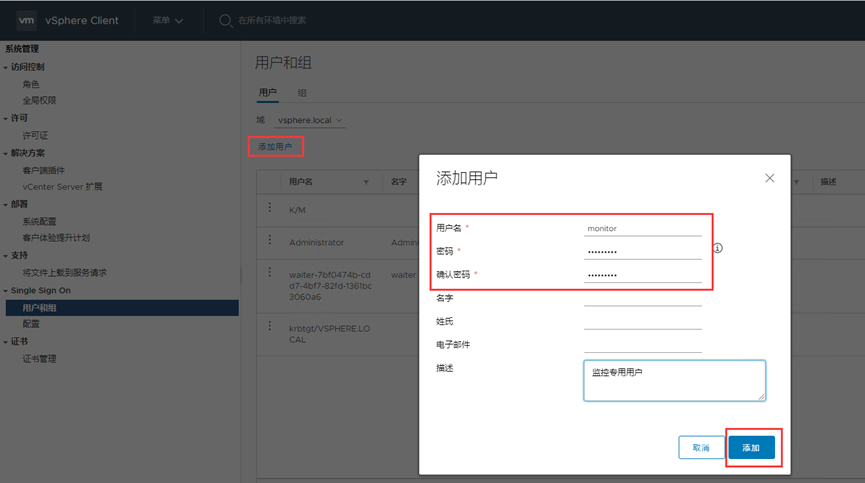Click the 姓氏 input field
Screen dimensions: 865x483
[643, 321]
